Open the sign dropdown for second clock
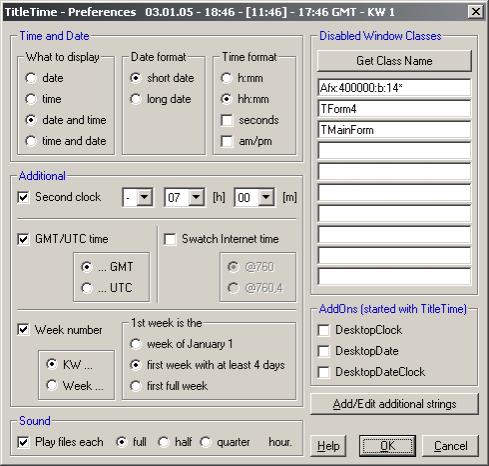This screenshot has height=466, width=489. [x=145, y=197]
